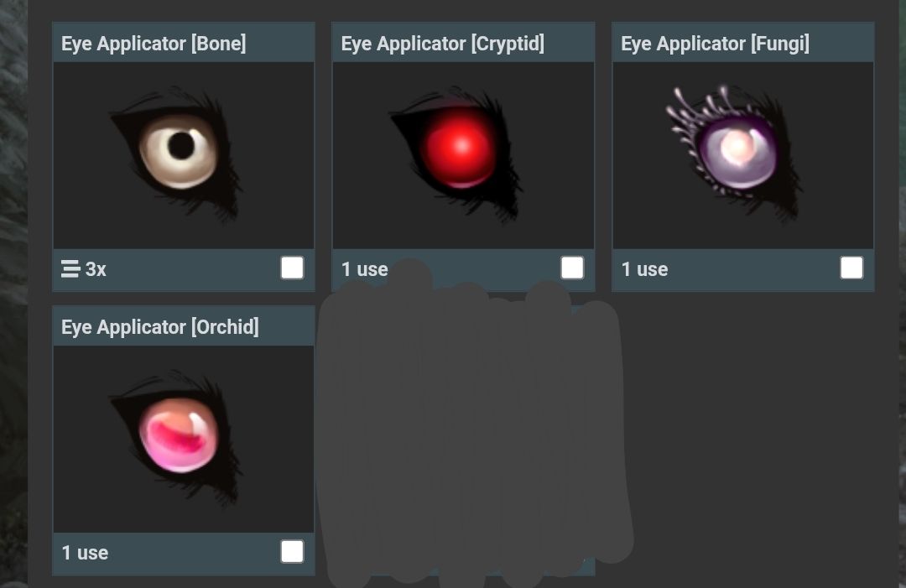Click the 1 use label under Orchid

85,553
